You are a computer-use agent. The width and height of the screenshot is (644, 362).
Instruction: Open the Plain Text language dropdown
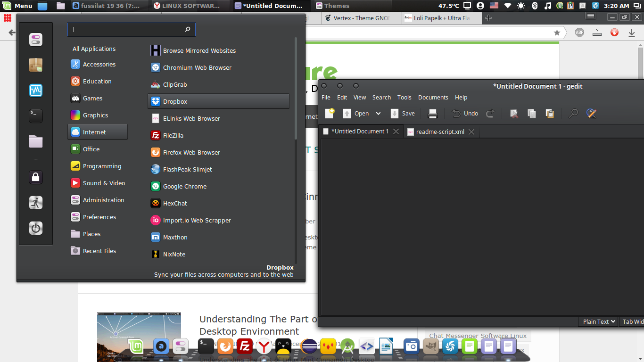(599, 321)
